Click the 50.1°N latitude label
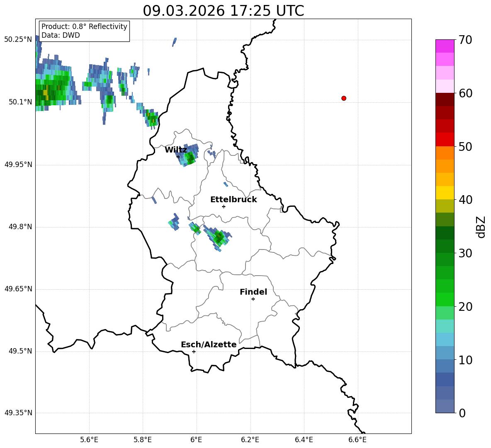 20,102
